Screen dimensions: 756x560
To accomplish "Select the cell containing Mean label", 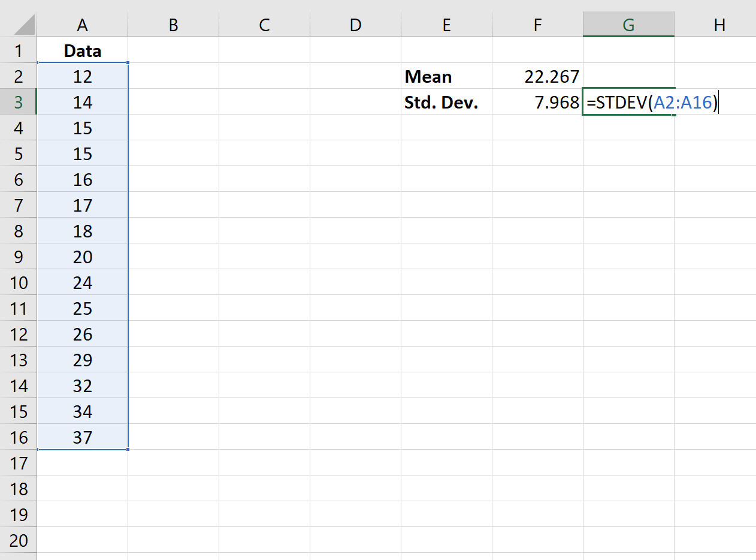I will pos(446,76).
